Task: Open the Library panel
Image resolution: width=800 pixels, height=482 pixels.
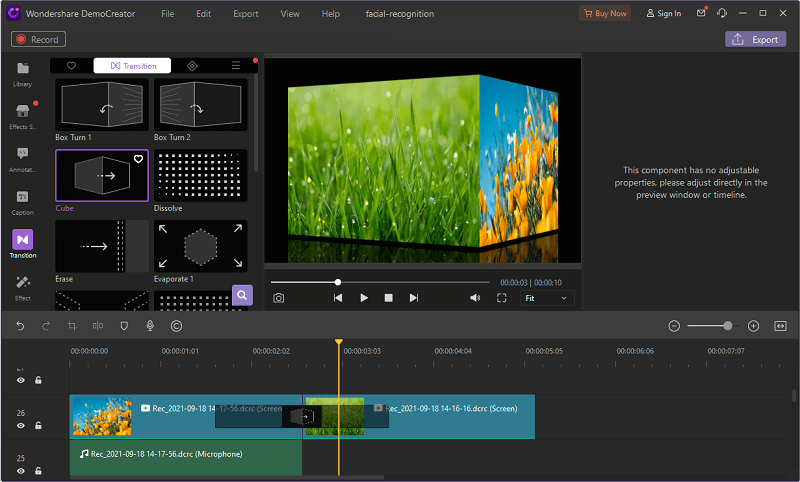Action: coord(22,74)
